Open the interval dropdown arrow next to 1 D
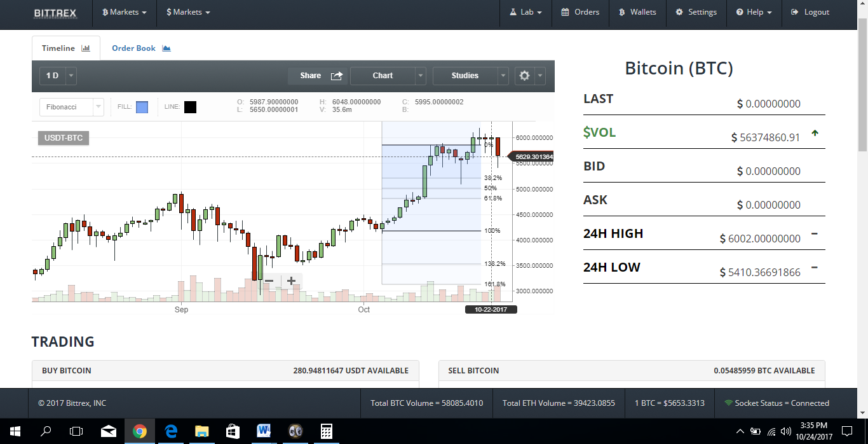This screenshot has width=868, height=444. click(71, 76)
